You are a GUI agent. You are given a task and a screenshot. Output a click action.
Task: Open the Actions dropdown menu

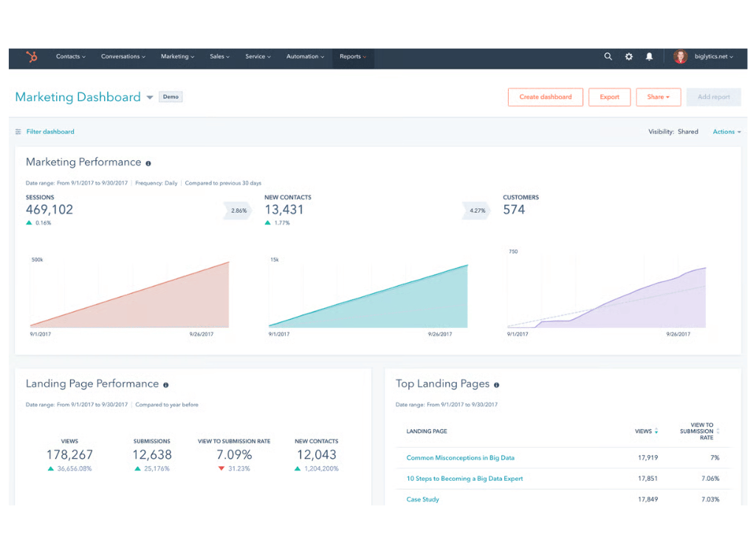pos(726,131)
